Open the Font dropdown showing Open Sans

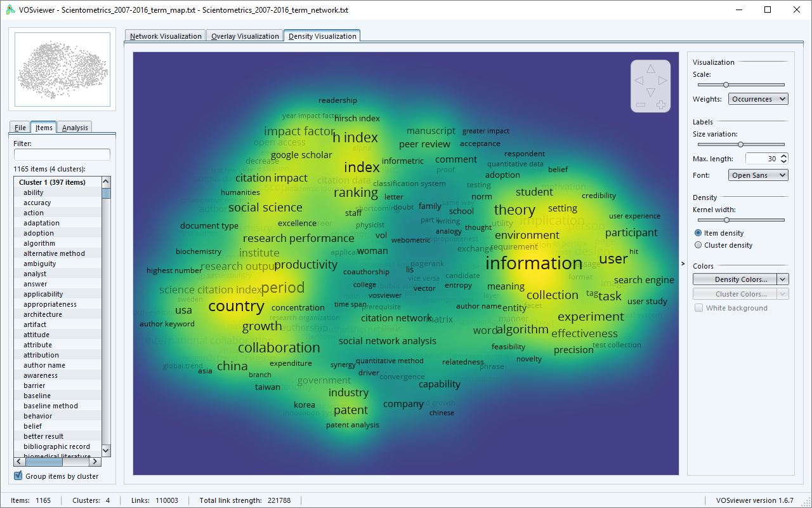coord(758,175)
